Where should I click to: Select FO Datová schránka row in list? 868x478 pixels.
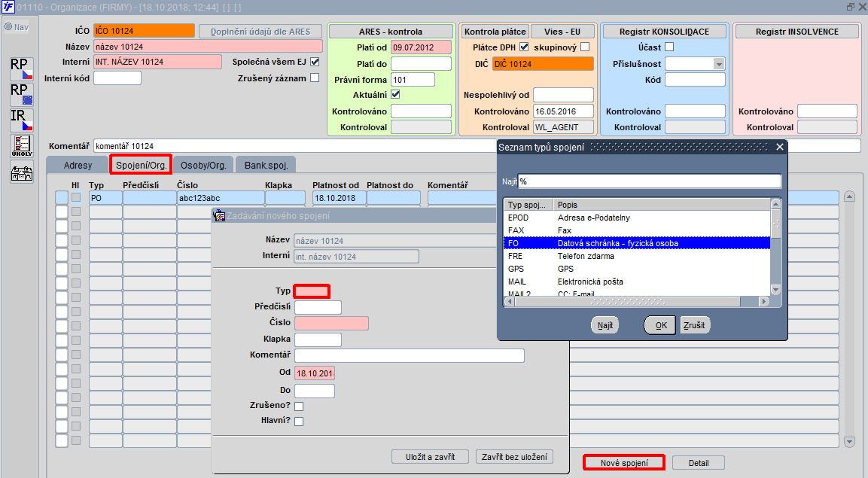(x=637, y=243)
